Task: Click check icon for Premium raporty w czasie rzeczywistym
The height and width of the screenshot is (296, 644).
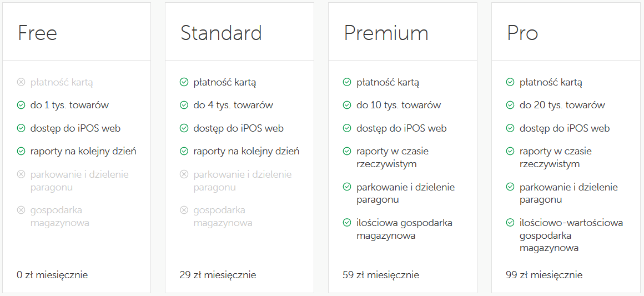Action: tap(347, 151)
